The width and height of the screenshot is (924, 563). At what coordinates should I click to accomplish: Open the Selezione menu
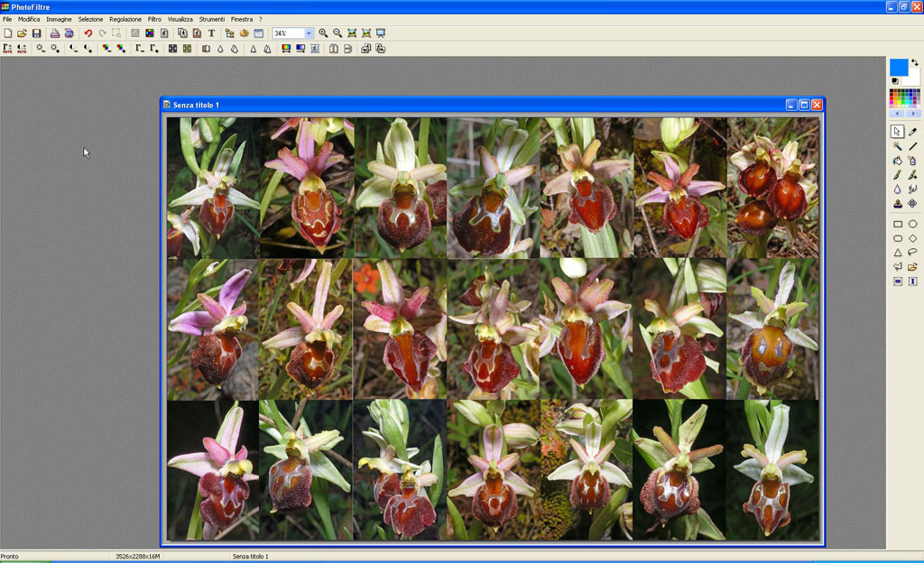(x=91, y=20)
